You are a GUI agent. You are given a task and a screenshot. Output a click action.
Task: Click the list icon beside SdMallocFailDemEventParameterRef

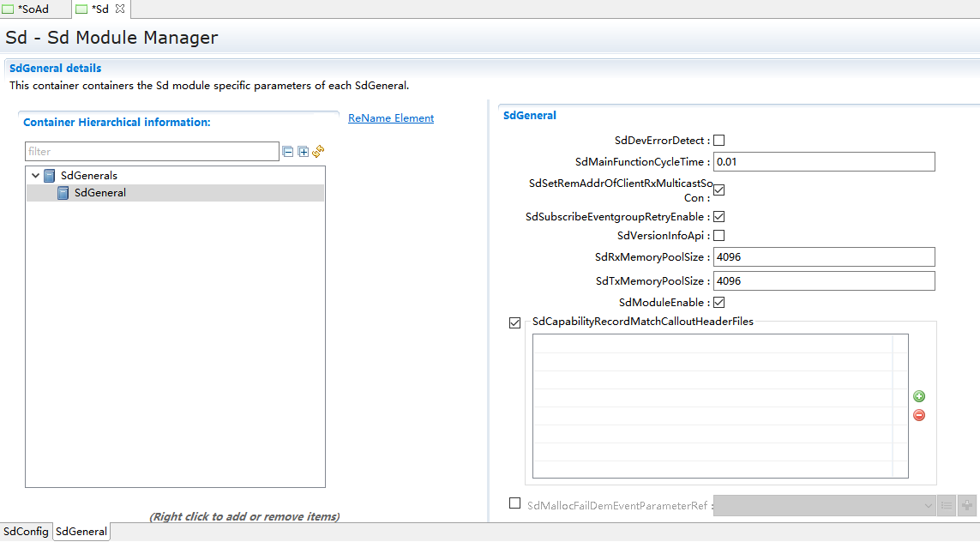pyautogui.click(x=947, y=505)
